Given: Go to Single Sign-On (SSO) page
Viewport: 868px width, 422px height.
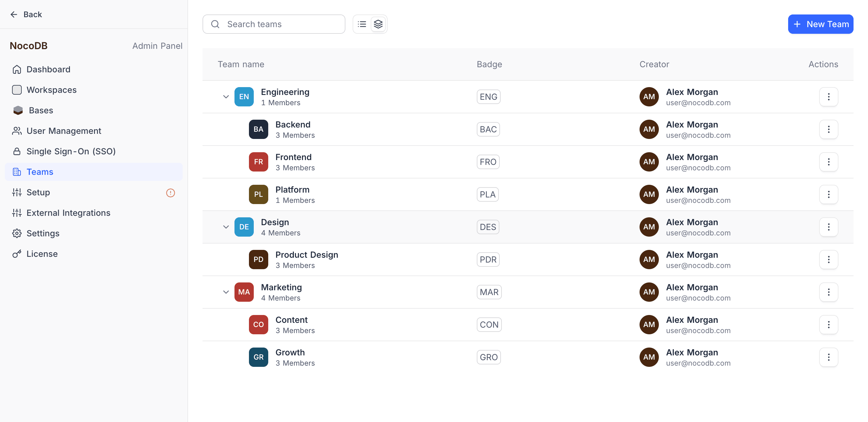Looking at the screenshot, I should click(71, 151).
